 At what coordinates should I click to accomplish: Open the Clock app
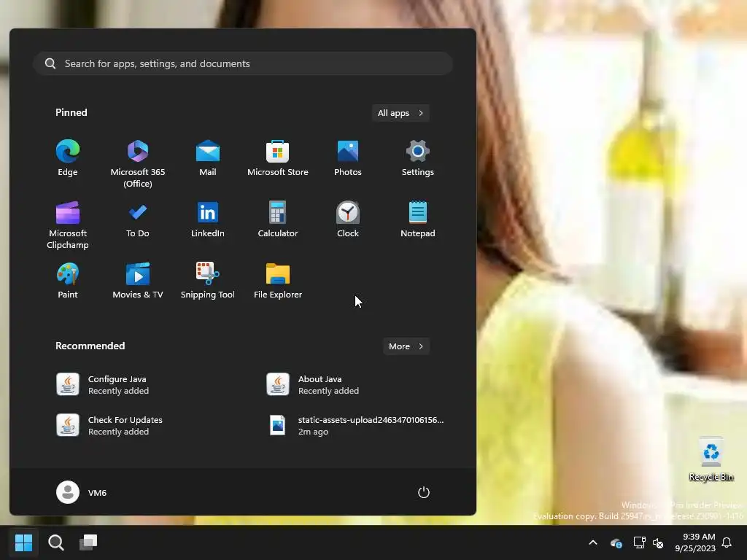tap(348, 220)
